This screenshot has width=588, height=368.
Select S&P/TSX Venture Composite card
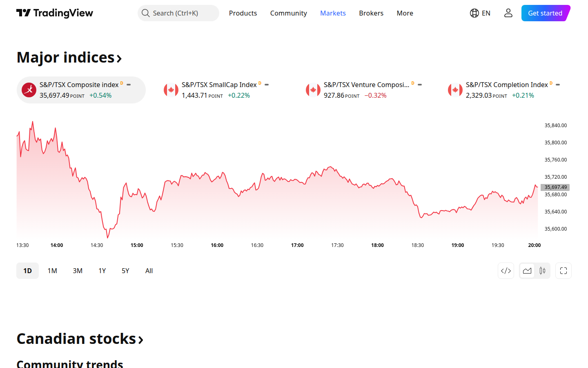(365, 90)
